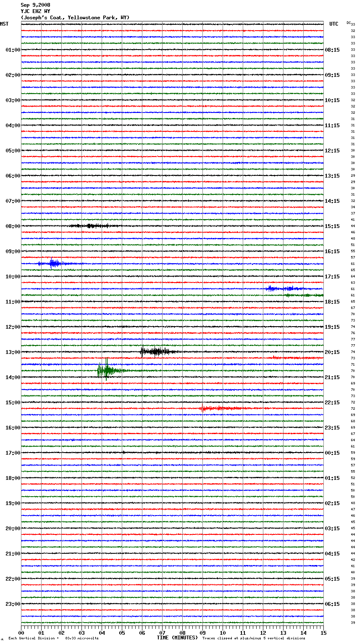Select the 15:00 MST time label
357x644 pixels.
[x=13, y=403]
